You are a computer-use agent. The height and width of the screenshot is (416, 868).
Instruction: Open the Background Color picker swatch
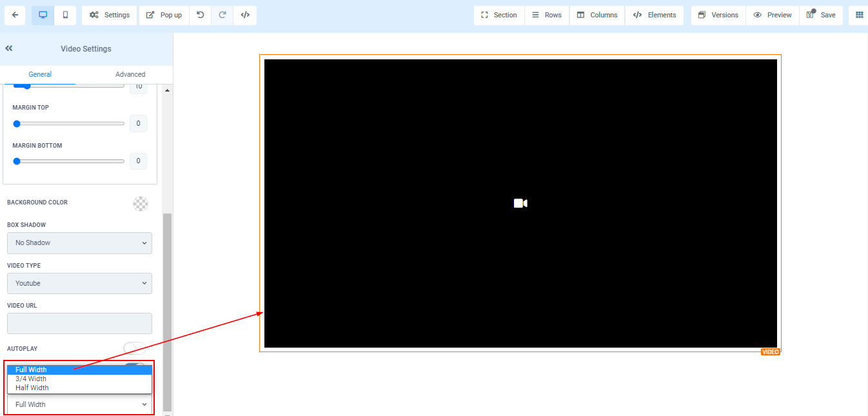(140, 204)
